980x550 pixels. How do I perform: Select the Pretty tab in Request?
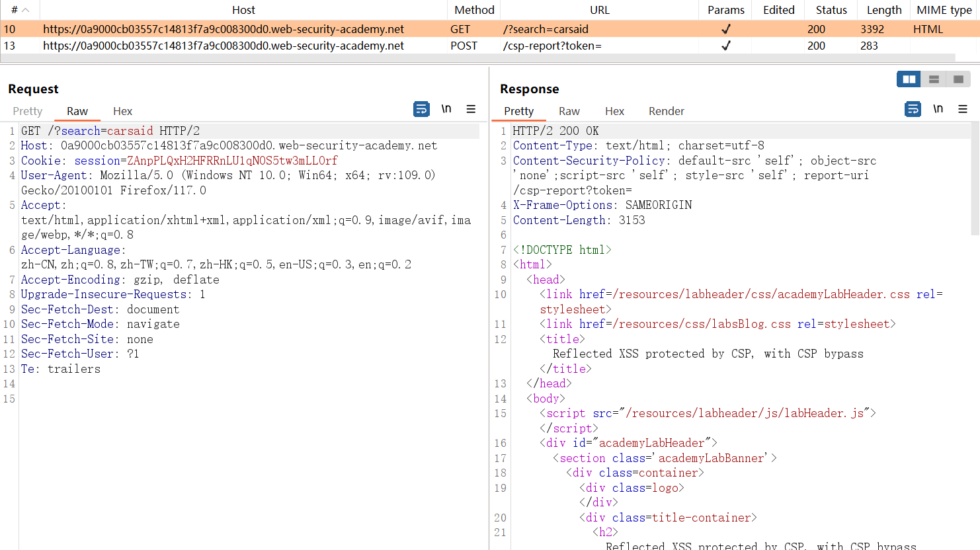27,111
